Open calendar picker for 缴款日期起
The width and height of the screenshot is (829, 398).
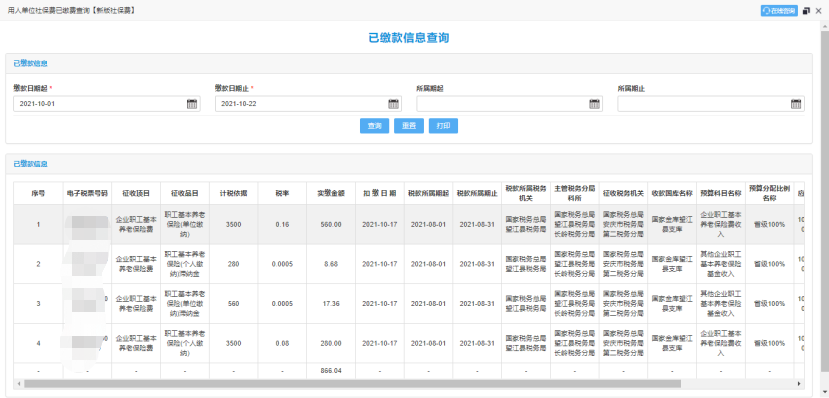coord(192,104)
